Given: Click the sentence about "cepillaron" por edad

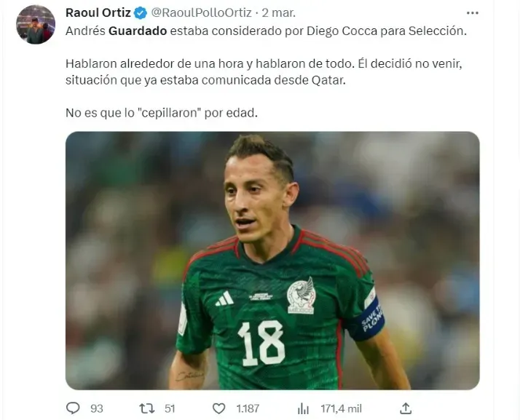Looking at the screenshot, I should [162, 113].
